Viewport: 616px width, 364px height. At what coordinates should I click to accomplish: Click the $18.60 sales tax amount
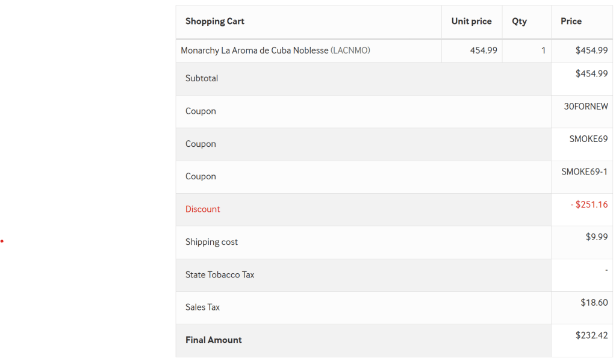pos(594,303)
